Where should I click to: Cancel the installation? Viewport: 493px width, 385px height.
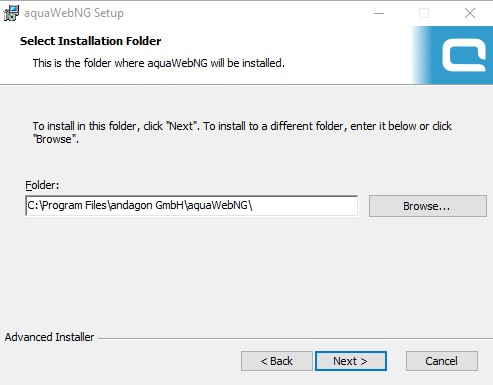tap(442, 361)
